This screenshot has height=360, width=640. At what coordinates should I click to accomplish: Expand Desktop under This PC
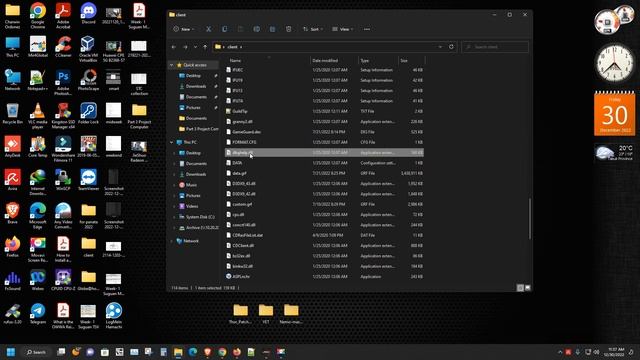(x=175, y=153)
